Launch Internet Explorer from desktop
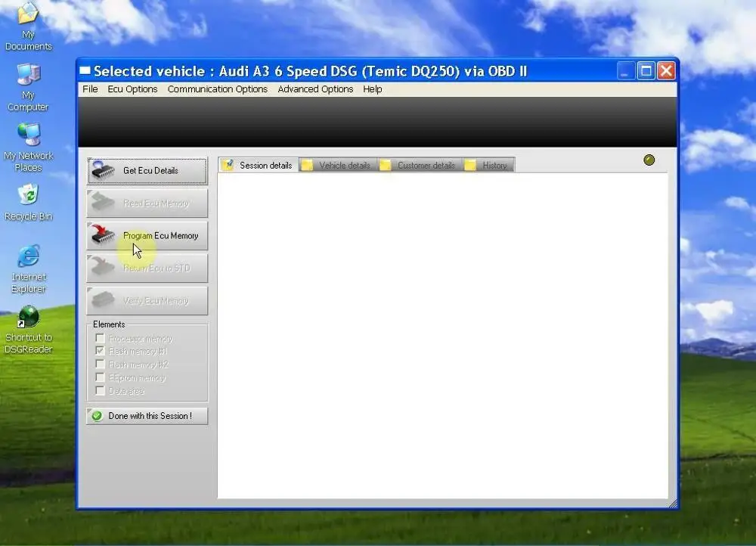Image resolution: width=756 pixels, height=546 pixels. click(x=29, y=269)
